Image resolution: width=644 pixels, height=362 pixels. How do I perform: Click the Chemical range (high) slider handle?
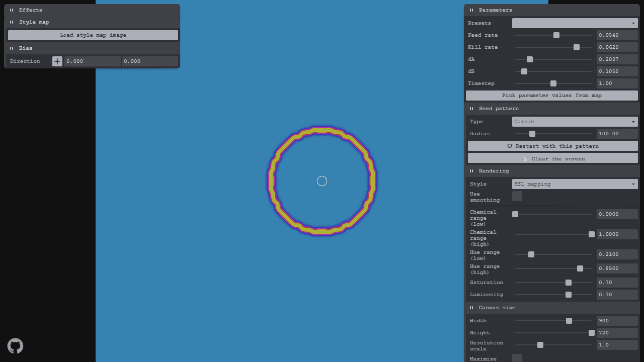(592, 234)
